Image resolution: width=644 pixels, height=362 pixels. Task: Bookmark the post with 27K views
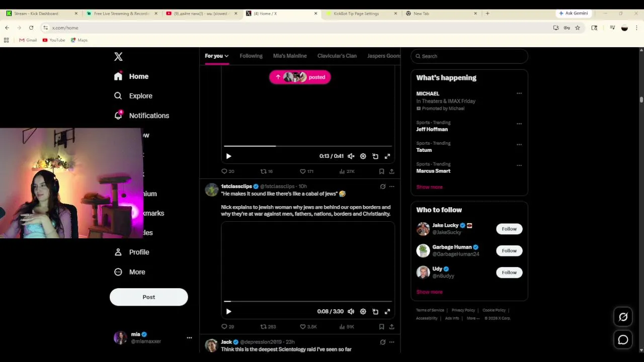381,171
